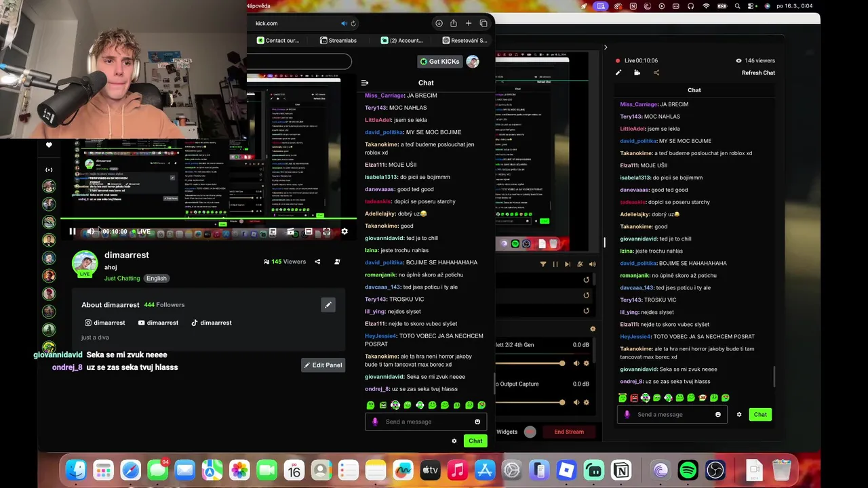This screenshot has width=868, height=488.
Task: Adjust the 2i2 4th Gen volume slider
Action: pos(562,363)
